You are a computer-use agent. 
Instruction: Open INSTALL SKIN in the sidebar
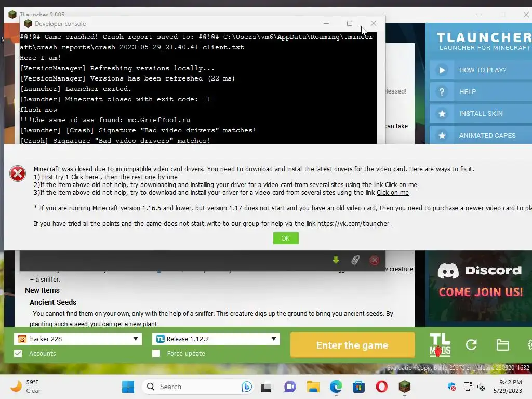(481, 114)
